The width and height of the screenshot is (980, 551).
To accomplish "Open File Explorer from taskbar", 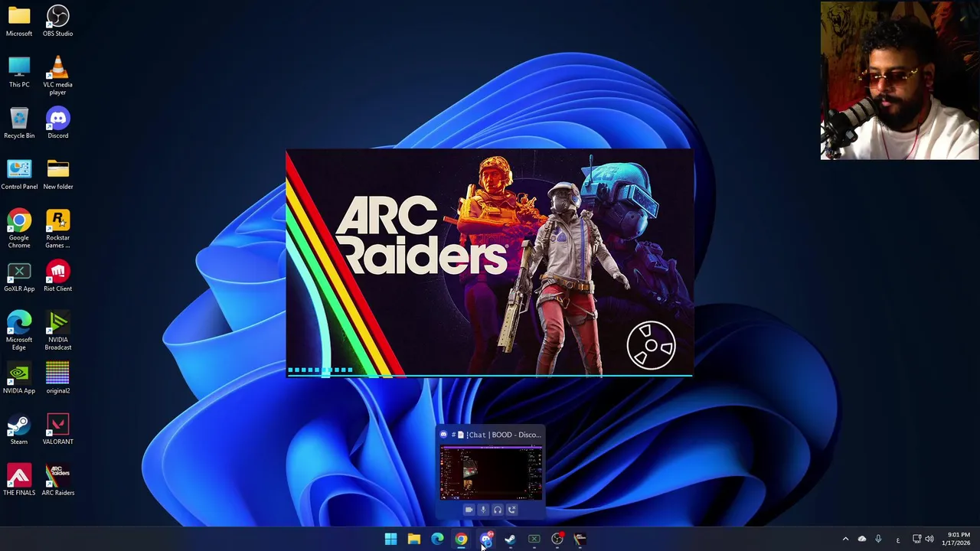I will point(413,540).
